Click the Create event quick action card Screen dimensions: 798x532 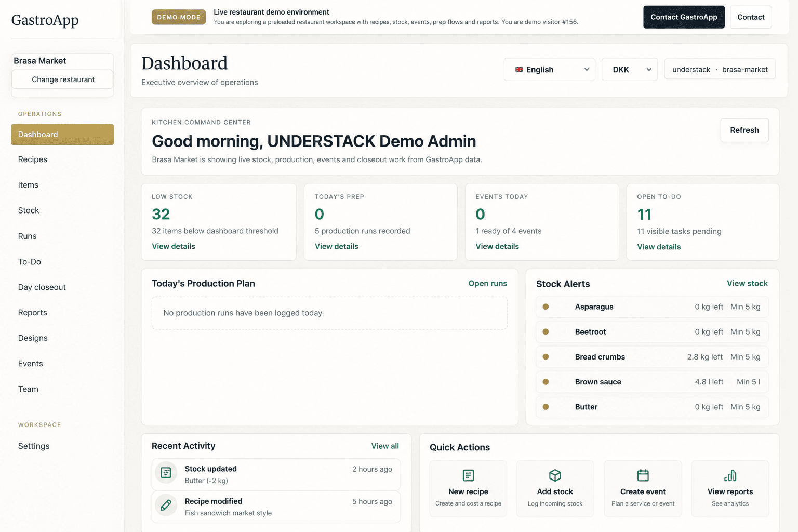(643, 489)
